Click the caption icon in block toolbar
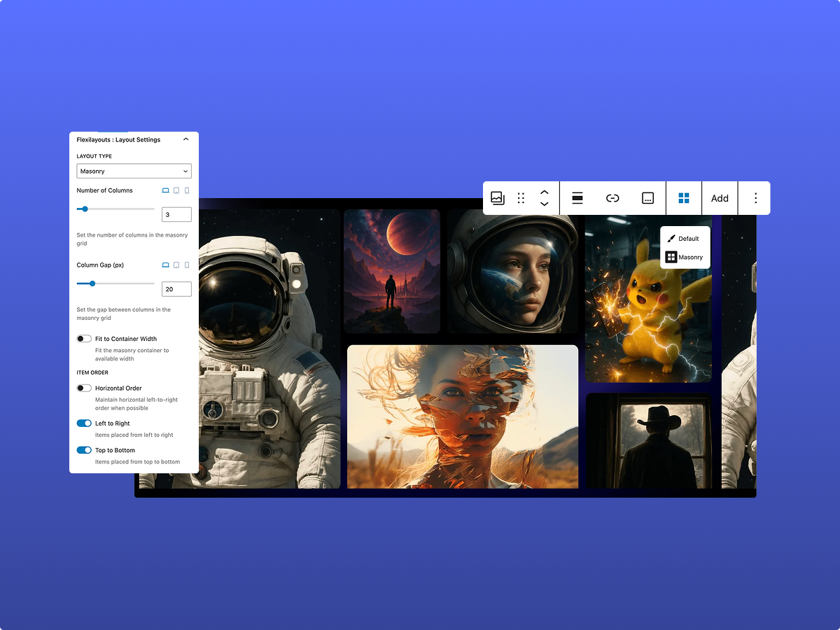This screenshot has height=630, width=840. [648, 198]
